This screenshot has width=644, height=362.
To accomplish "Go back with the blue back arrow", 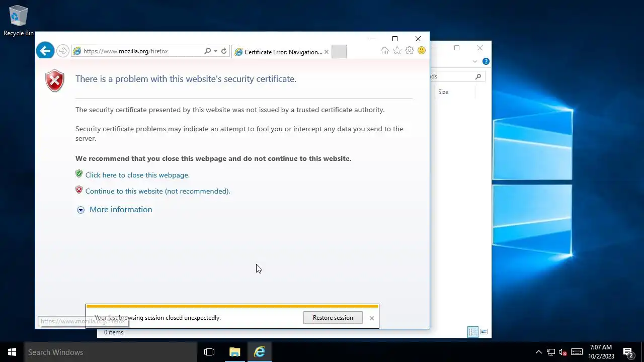I will click(x=45, y=50).
